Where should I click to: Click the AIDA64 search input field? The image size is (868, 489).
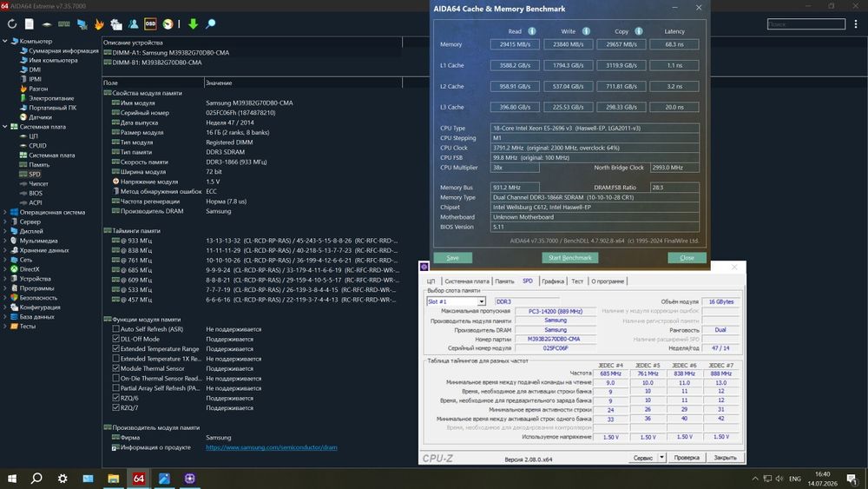[x=806, y=23]
